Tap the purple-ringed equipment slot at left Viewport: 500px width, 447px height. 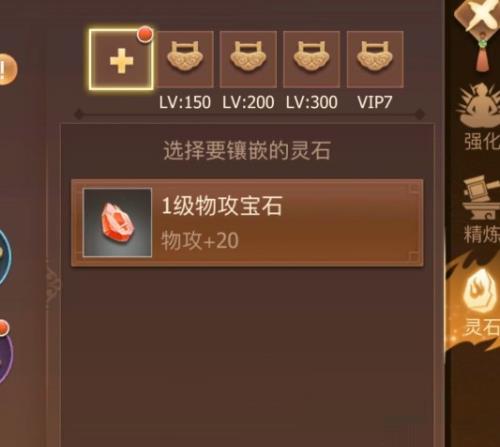click(6, 353)
